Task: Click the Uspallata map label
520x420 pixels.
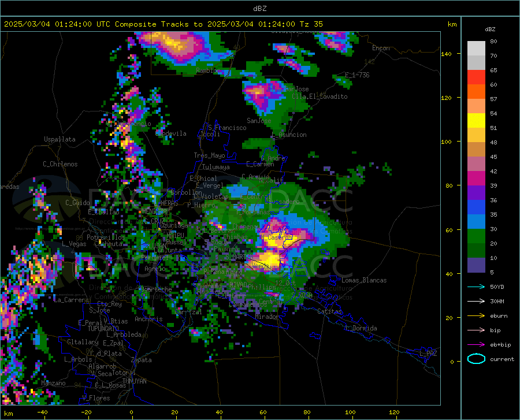Action: click(x=60, y=139)
